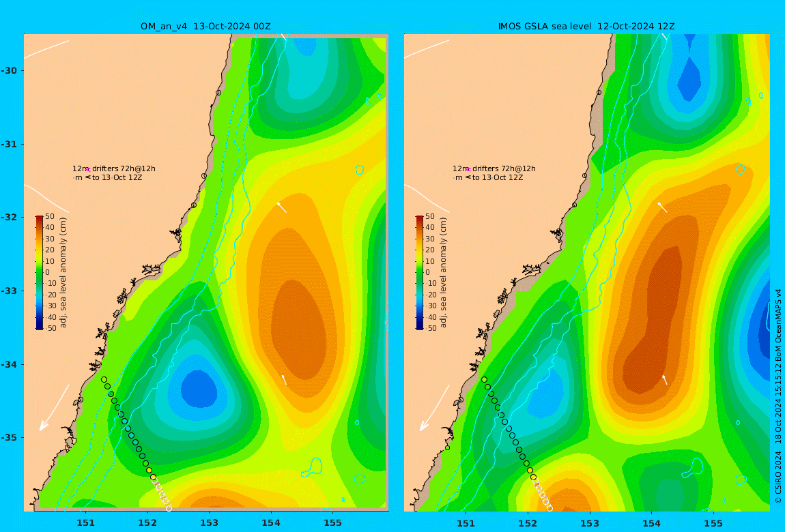Image resolution: width=785 pixels, height=532 pixels.
Task: Click the vertical CSIRO BoM OceanMAPS v4 copyright text
Action: [778, 396]
